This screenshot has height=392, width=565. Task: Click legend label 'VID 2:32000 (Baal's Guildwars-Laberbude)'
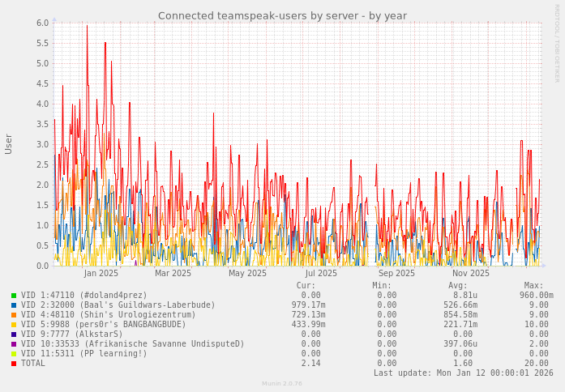tap(118, 305)
